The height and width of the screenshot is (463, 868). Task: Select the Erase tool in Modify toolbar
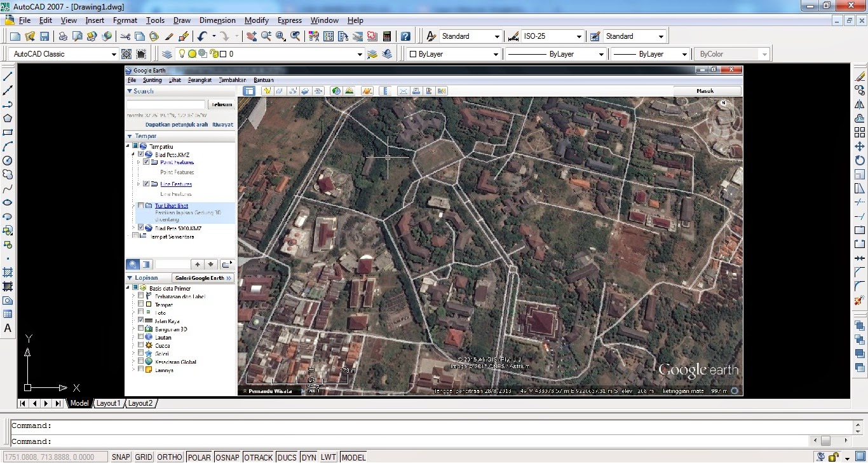[860, 76]
